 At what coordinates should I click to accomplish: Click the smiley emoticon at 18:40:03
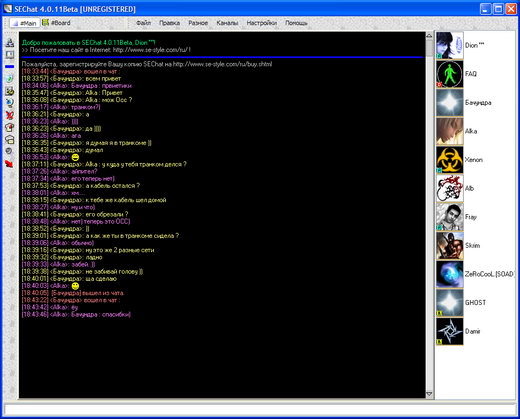75,286
